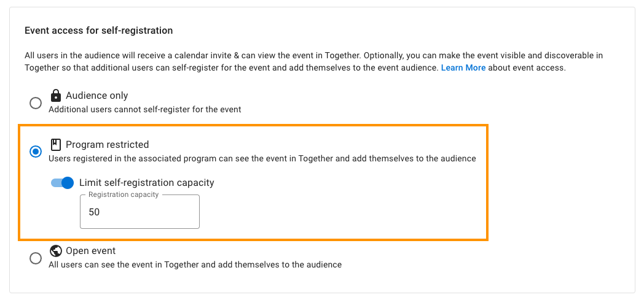The image size is (644, 300).
Task: Click the "Limit self-registration capacity" label
Action: click(147, 182)
